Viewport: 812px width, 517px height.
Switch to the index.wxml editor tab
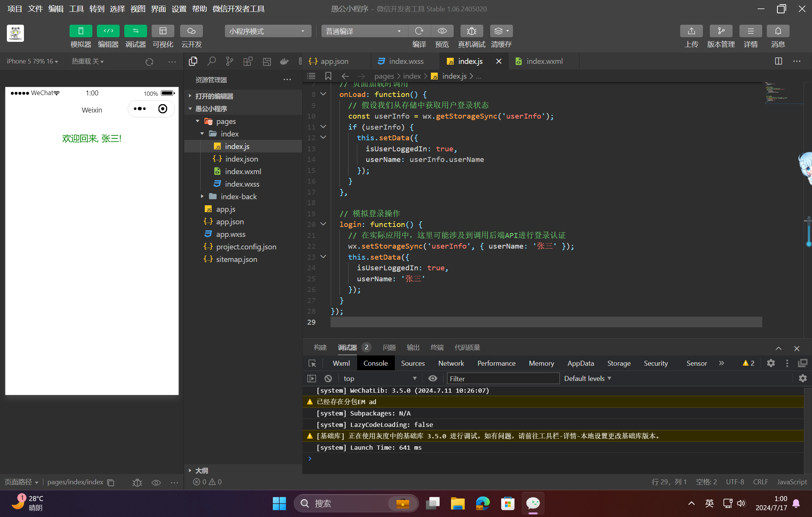click(544, 61)
